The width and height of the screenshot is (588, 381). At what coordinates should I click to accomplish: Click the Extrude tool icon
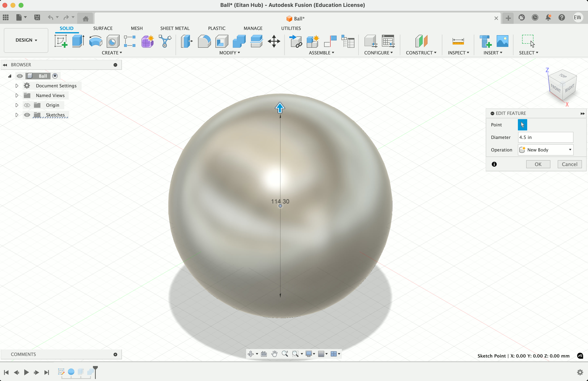click(x=78, y=41)
